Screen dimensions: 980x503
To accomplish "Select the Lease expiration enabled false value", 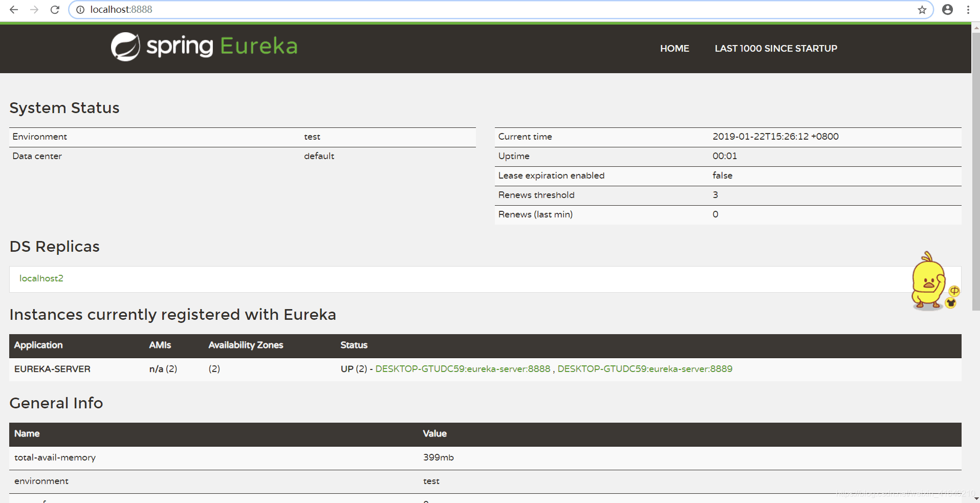I will pos(722,176).
